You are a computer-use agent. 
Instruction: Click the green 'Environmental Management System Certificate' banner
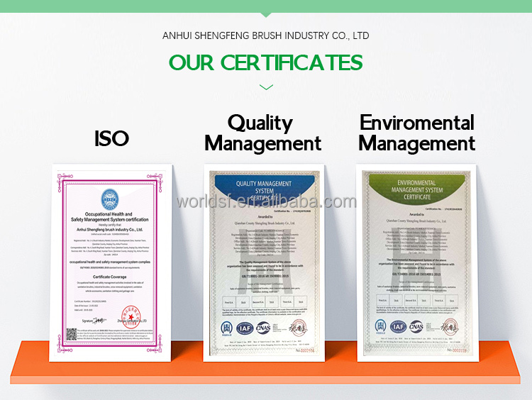[417, 189]
